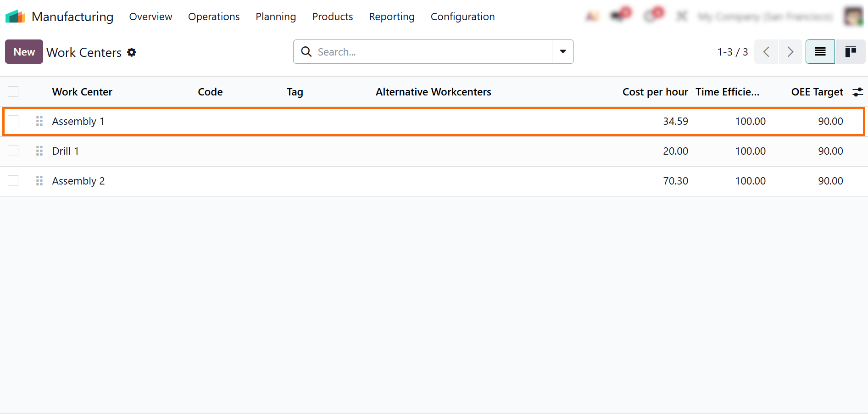Click the magnifier search icon
Viewport: 868px width, 414px height.
coord(306,52)
